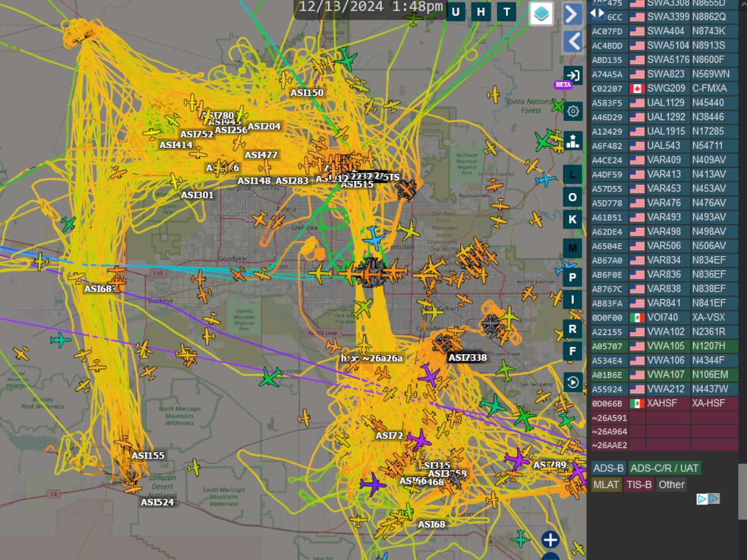Toggle the T map button
747x560 pixels.
tap(507, 12)
